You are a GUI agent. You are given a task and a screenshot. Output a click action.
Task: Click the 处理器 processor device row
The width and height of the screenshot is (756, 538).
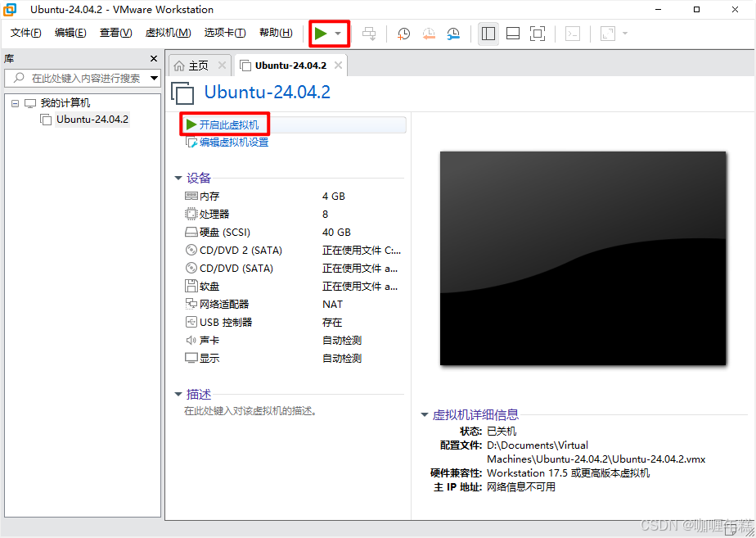tap(293, 214)
